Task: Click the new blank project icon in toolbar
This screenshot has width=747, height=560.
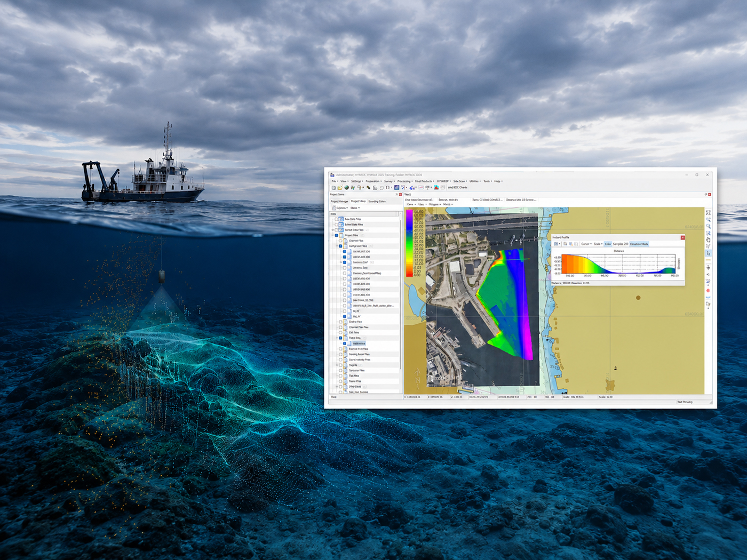Action: click(x=333, y=188)
